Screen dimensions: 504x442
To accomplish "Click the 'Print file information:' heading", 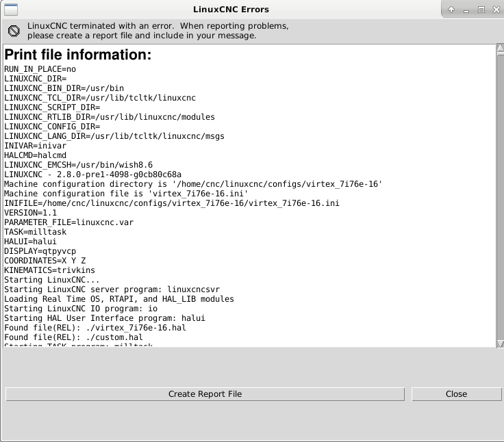I will [x=78, y=55].
